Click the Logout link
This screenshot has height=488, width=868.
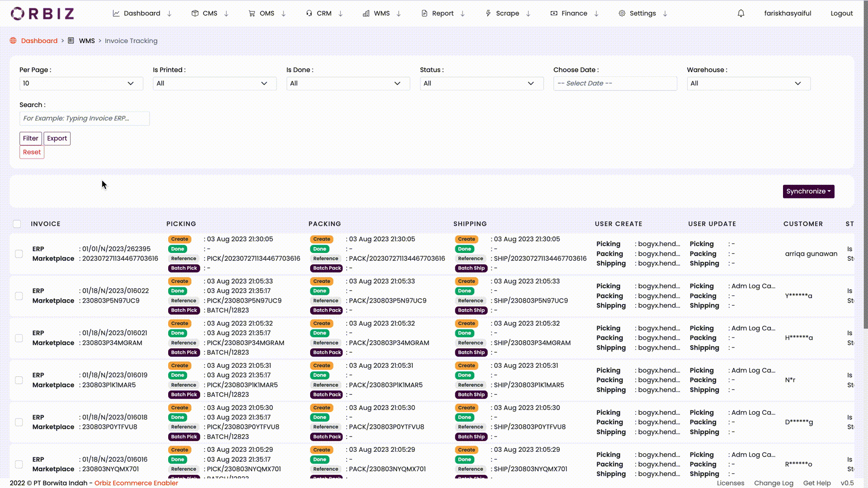point(841,14)
